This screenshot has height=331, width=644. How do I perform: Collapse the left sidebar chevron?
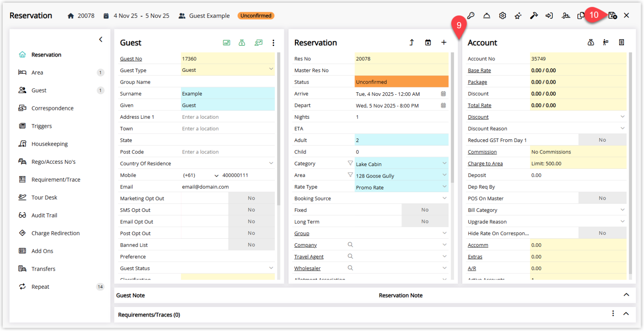coord(101,39)
